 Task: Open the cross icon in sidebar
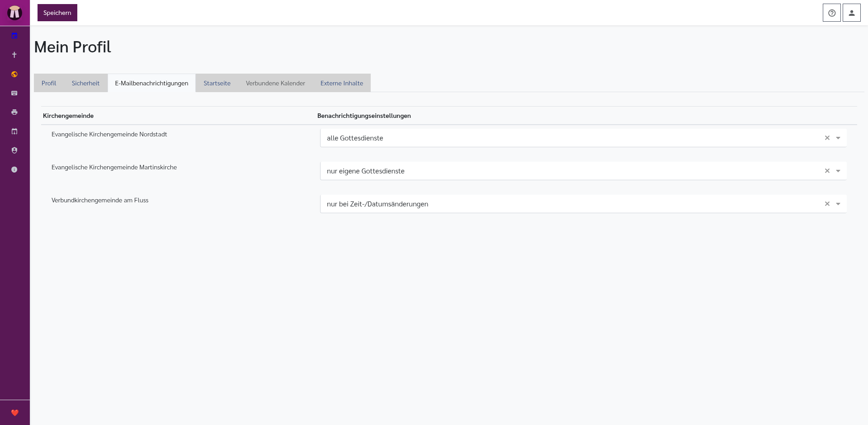pyautogui.click(x=14, y=55)
